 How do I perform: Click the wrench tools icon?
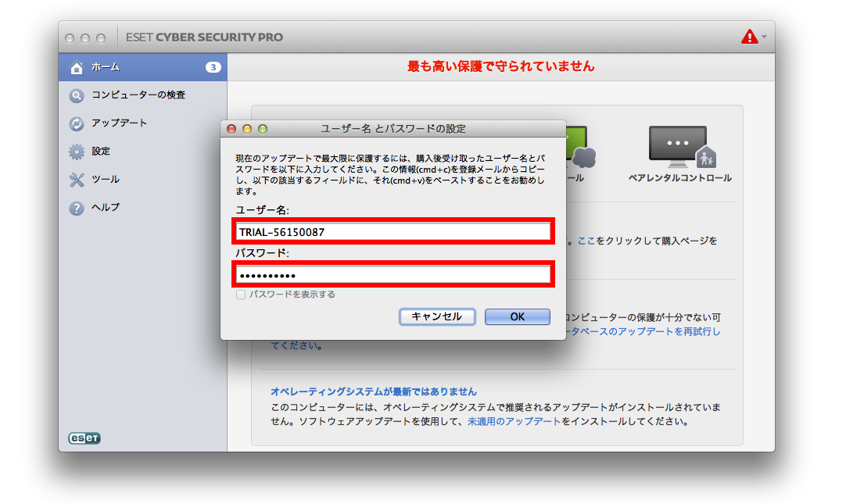click(77, 180)
